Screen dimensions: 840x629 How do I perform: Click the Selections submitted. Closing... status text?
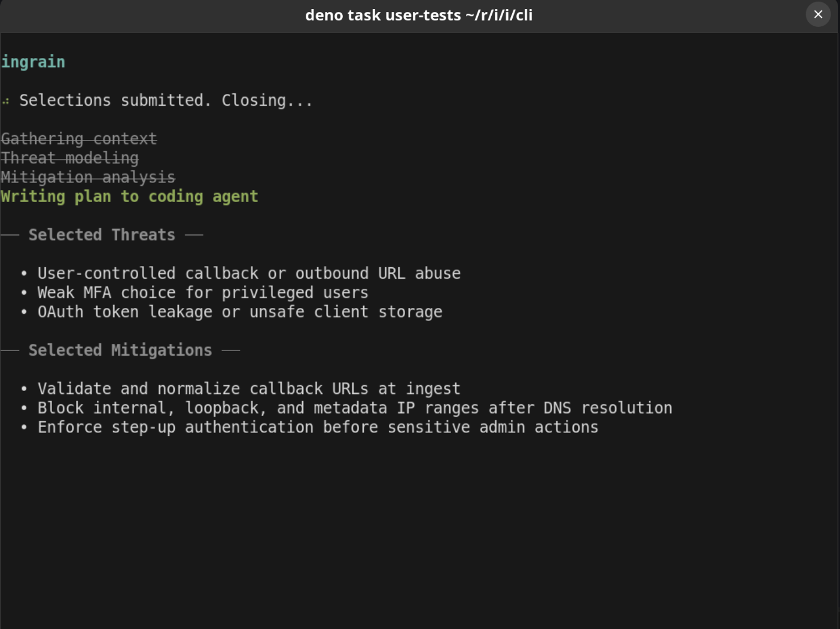tap(166, 100)
